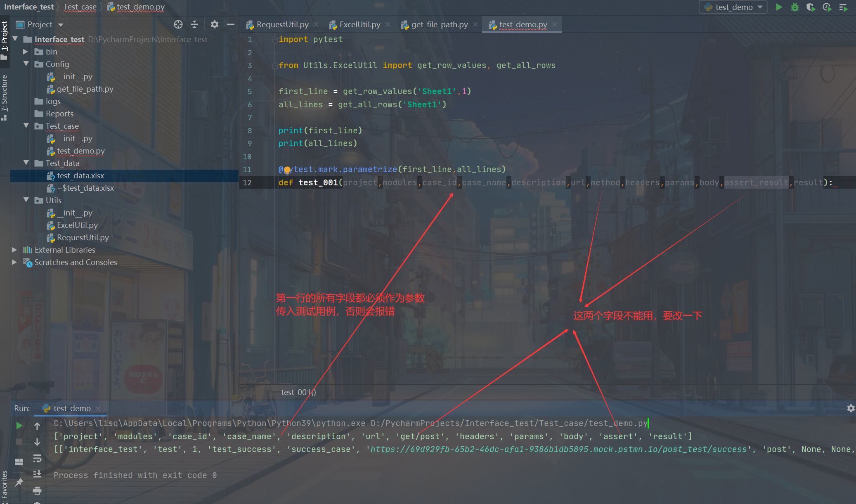Expand the bin folder

coord(25,52)
